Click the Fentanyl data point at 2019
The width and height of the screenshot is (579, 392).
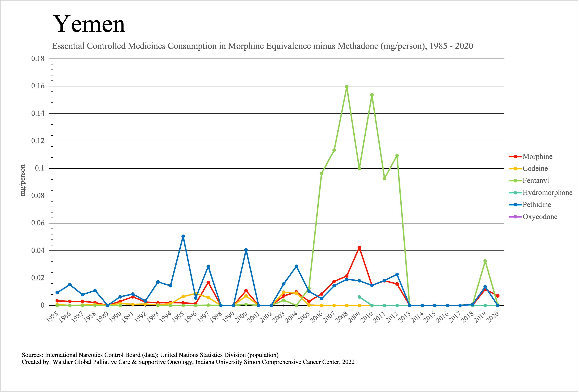485,261
